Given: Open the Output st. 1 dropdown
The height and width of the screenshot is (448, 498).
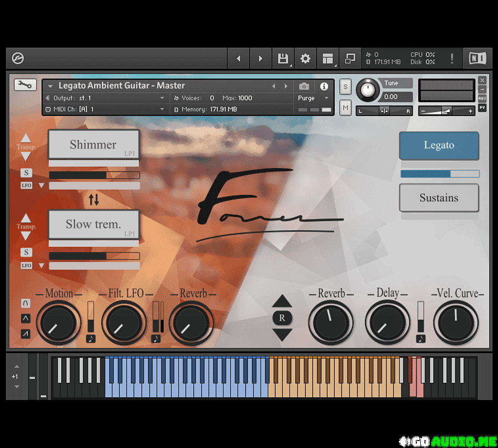Looking at the screenshot, I should click(x=162, y=98).
